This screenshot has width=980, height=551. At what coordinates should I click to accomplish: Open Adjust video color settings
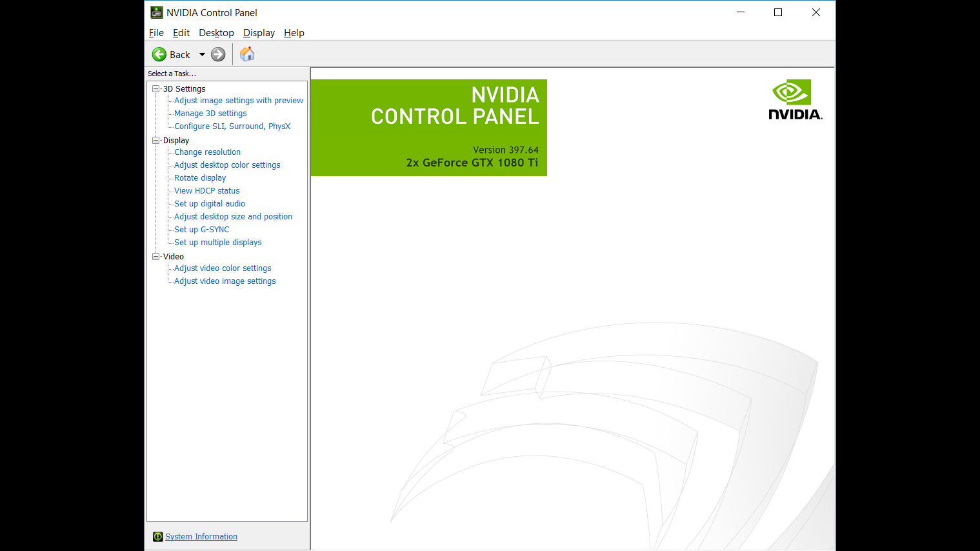click(223, 268)
